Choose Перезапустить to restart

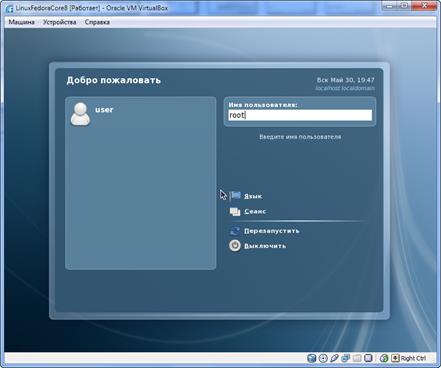[272, 231]
